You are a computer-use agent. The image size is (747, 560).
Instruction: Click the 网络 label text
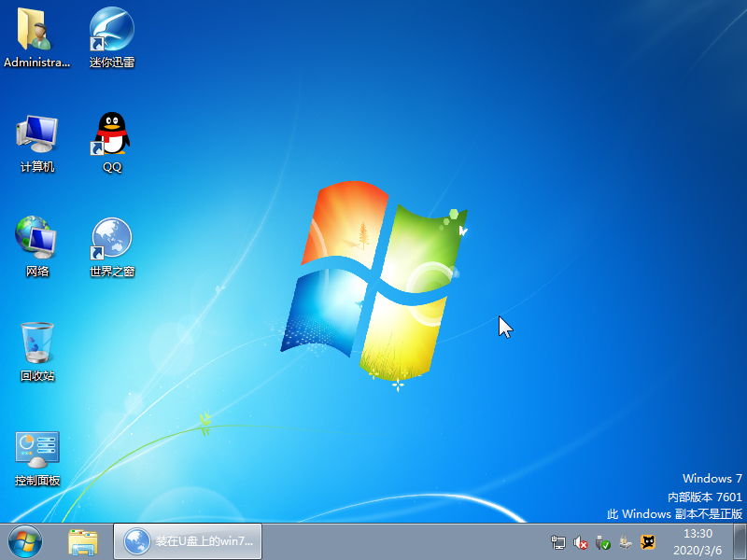37,272
